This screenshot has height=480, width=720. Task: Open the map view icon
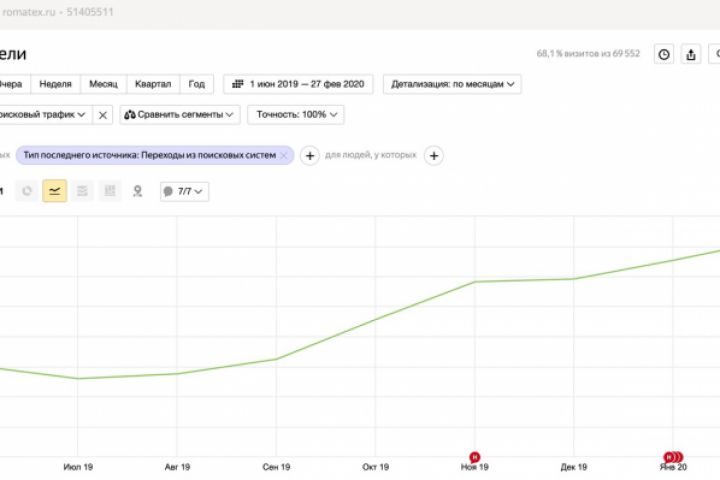[137, 191]
